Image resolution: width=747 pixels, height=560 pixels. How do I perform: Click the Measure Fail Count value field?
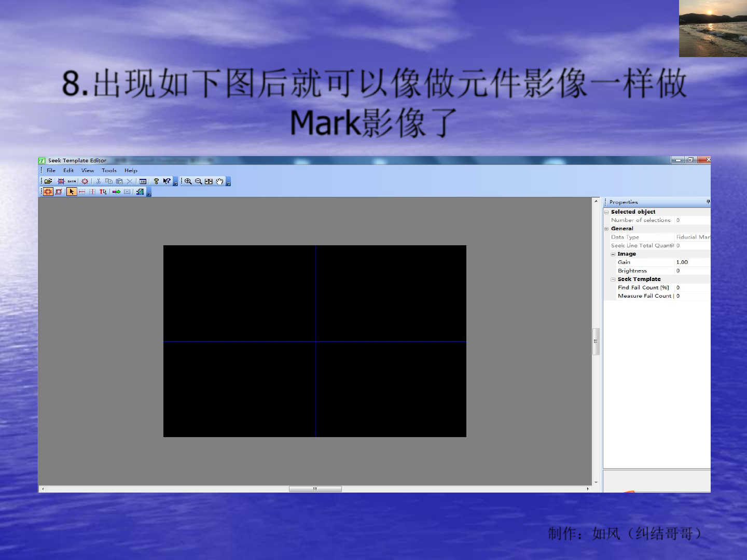pyautogui.click(x=693, y=296)
